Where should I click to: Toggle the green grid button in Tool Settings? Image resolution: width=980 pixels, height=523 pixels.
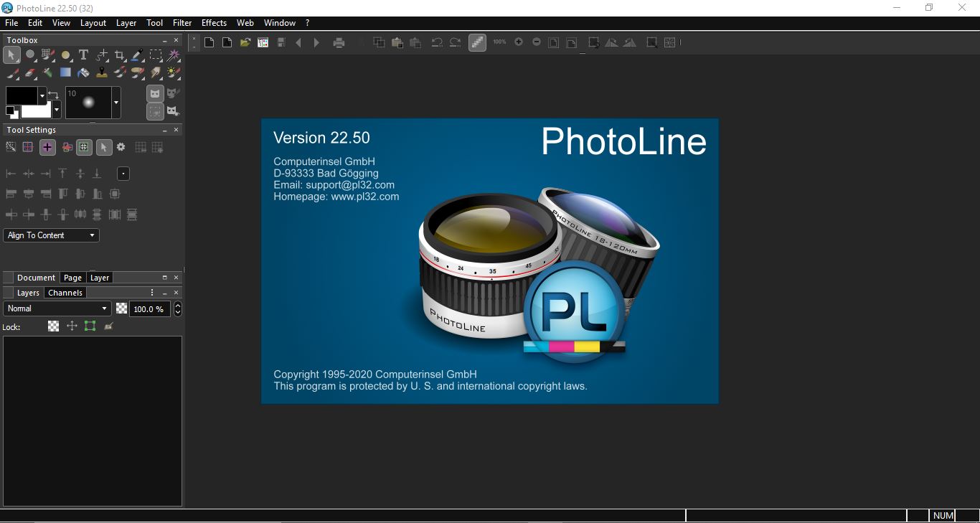(x=85, y=147)
